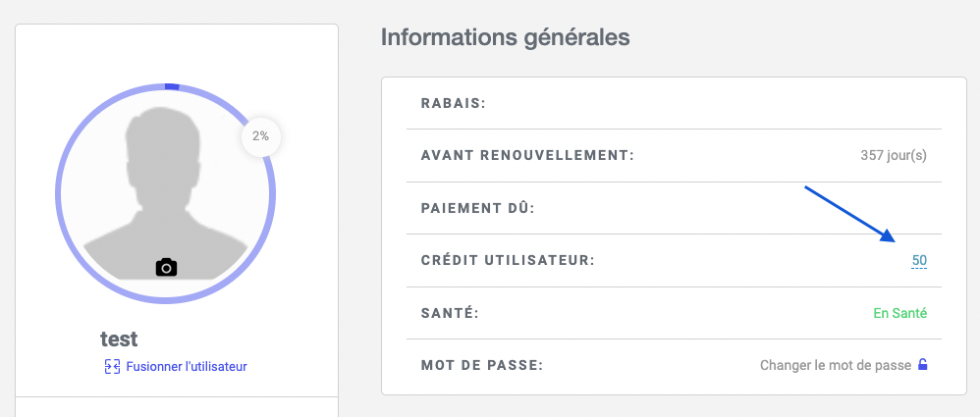Click the CRÉDIT UTILISATEUR label
980x417 pixels.
coord(508,261)
